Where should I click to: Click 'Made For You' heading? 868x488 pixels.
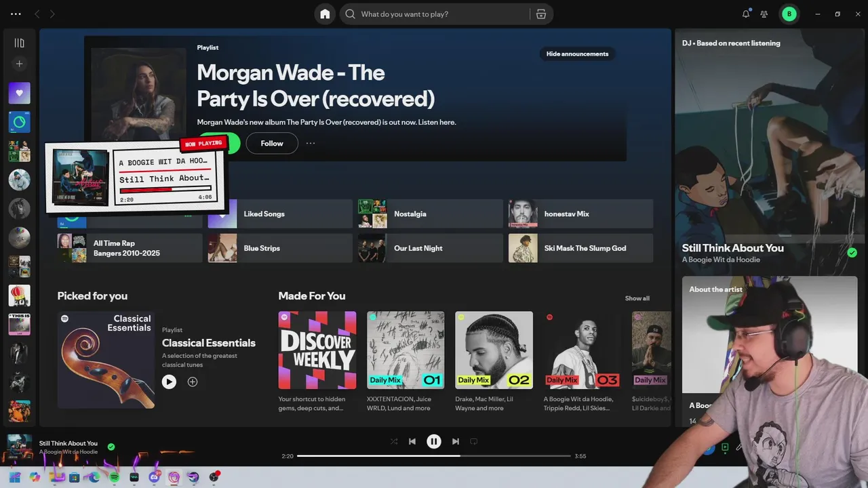pyautogui.click(x=312, y=296)
